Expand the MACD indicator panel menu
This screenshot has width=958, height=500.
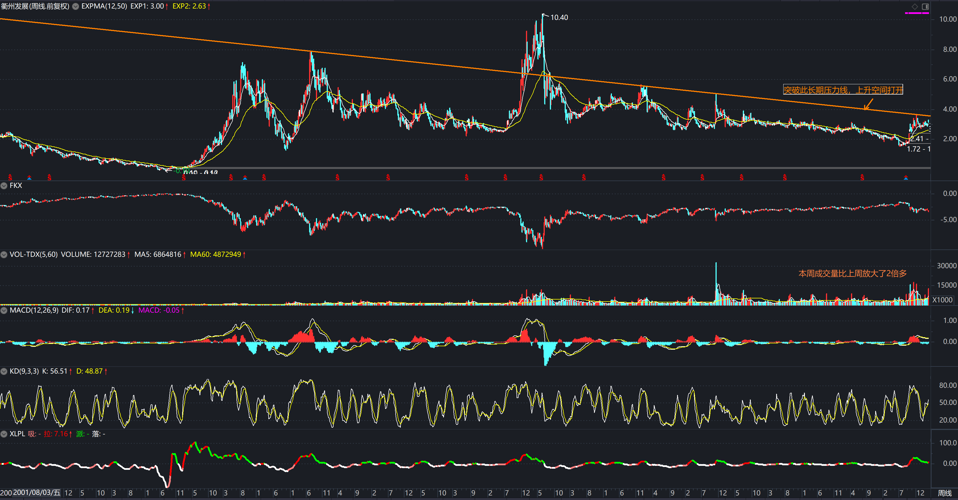pyautogui.click(x=5, y=311)
